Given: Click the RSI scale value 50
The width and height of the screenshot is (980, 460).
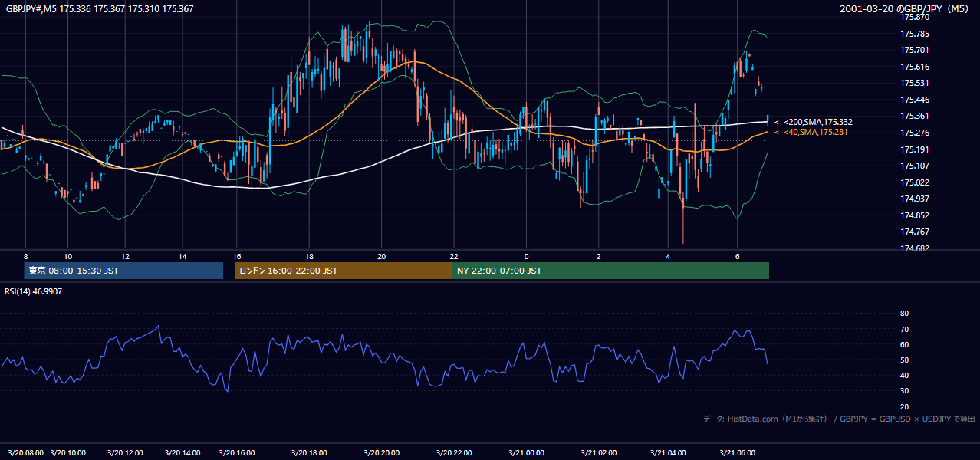Looking at the screenshot, I should pyautogui.click(x=904, y=360).
